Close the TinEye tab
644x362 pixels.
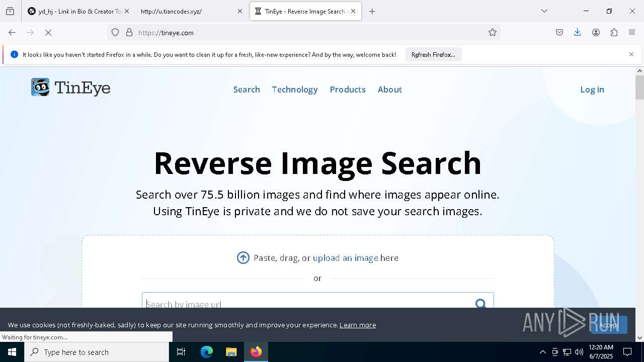coord(353,11)
